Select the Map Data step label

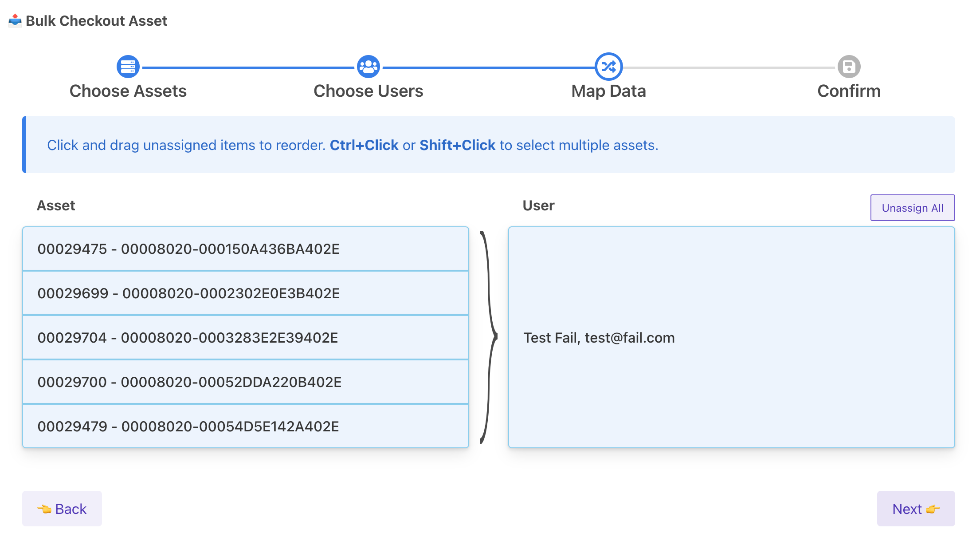608,91
